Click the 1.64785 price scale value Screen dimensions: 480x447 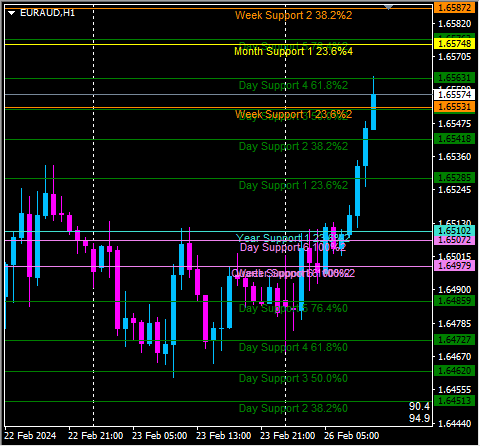pos(455,324)
